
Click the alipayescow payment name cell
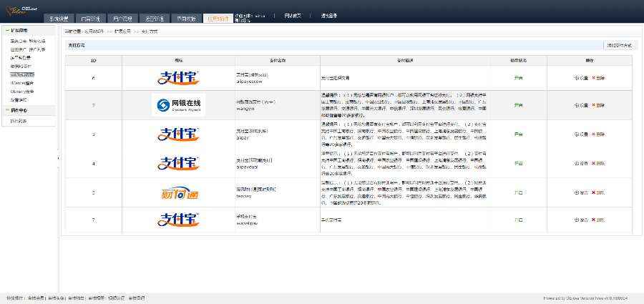278,78
